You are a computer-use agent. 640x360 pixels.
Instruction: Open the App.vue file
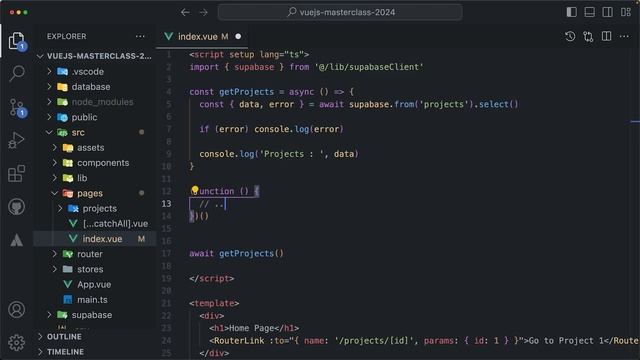[95, 284]
